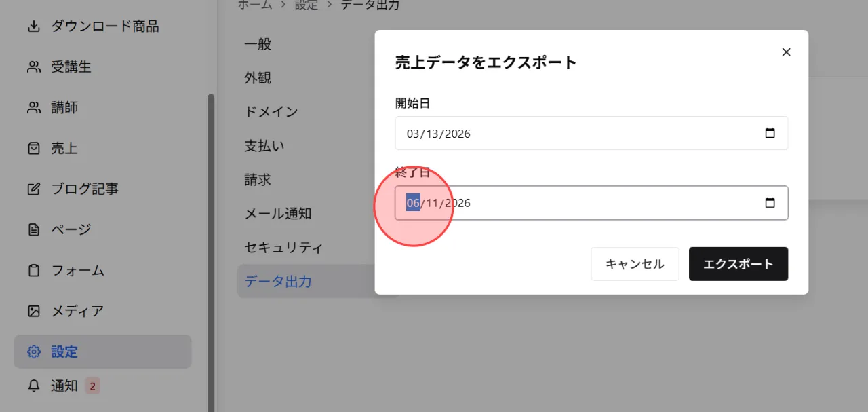Click the edit icon beside ブログ記事

(x=34, y=189)
